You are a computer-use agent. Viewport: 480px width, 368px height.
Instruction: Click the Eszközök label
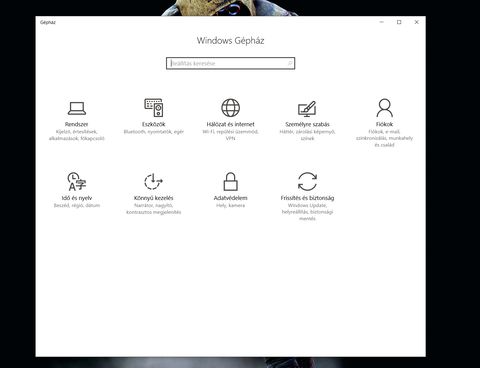(x=154, y=124)
